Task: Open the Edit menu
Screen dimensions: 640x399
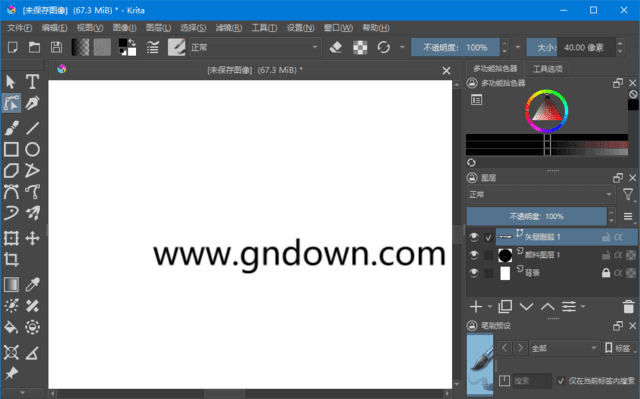Action: tap(54, 28)
